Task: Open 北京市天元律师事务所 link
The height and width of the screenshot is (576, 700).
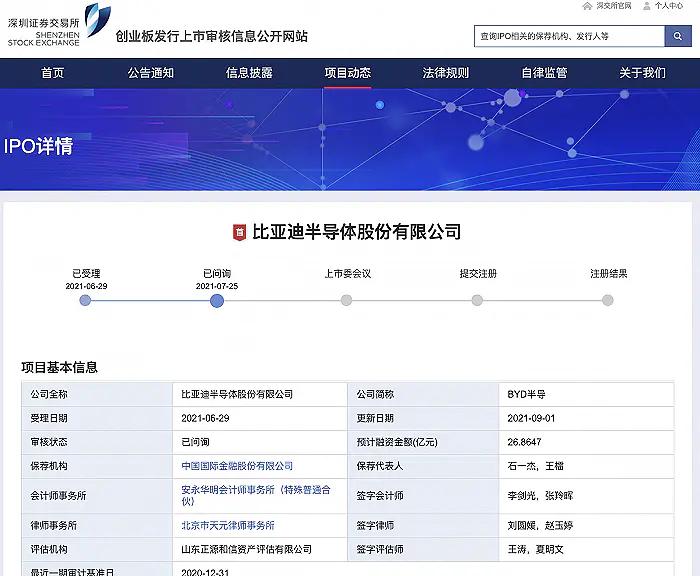Action: (228, 526)
